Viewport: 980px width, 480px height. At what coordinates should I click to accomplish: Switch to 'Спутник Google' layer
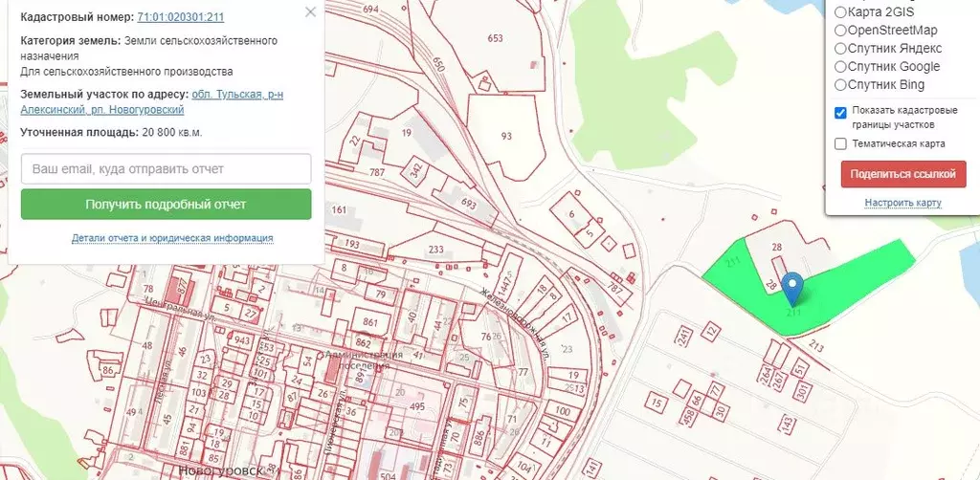[x=840, y=66]
